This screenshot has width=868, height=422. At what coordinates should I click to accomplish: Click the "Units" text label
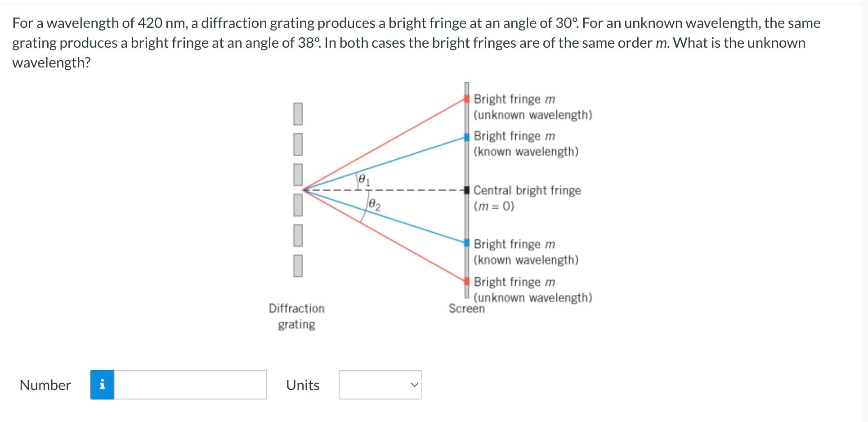[303, 385]
